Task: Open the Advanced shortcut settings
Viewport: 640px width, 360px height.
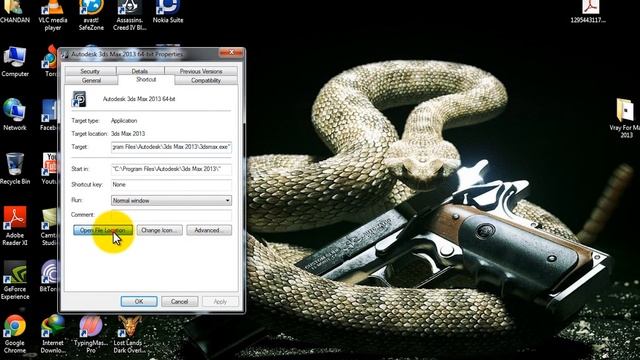Action: tap(209, 230)
